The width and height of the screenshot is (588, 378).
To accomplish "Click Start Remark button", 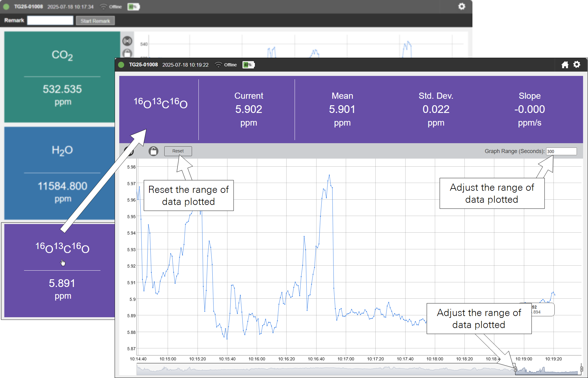I will point(95,21).
